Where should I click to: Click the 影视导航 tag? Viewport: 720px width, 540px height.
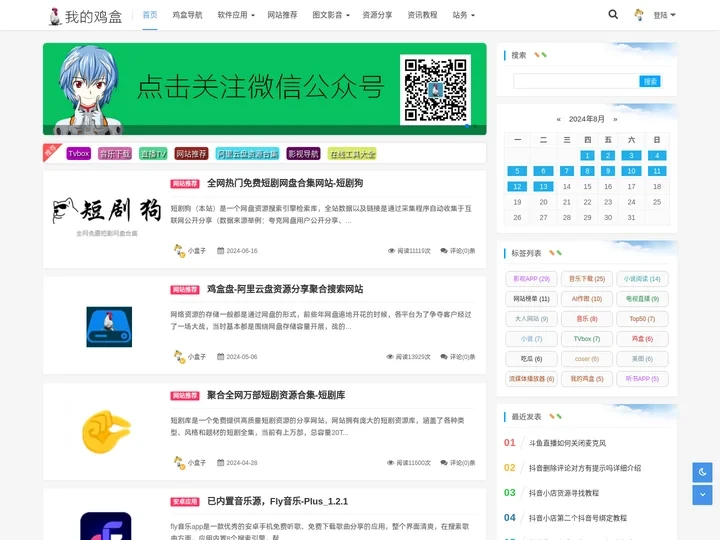point(304,153)
